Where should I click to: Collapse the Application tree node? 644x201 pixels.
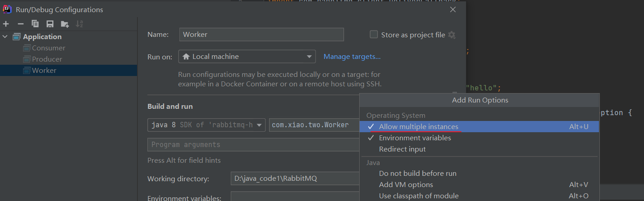(5, 37)
